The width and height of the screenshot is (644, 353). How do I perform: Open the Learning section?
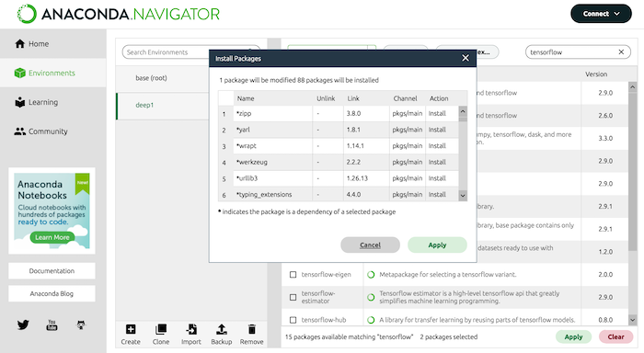(x=53, y=102)
